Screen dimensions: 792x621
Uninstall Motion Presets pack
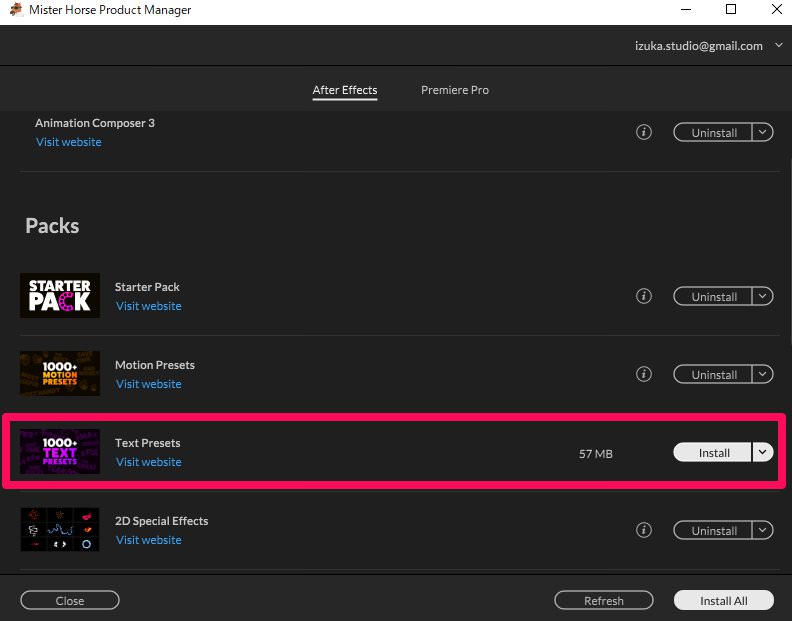coord(713,374)
